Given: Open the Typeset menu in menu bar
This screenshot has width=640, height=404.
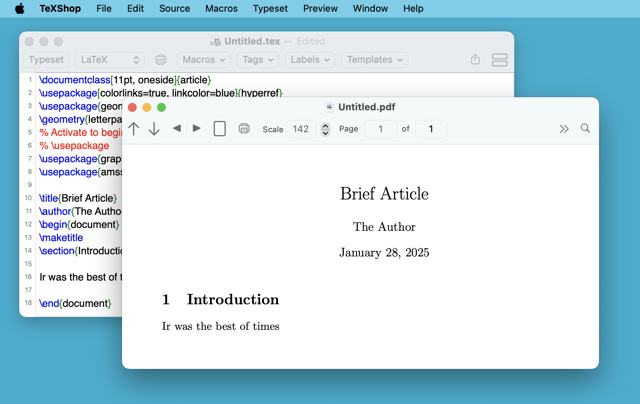Looking at the screenshot, I should (x=270, y=8).
